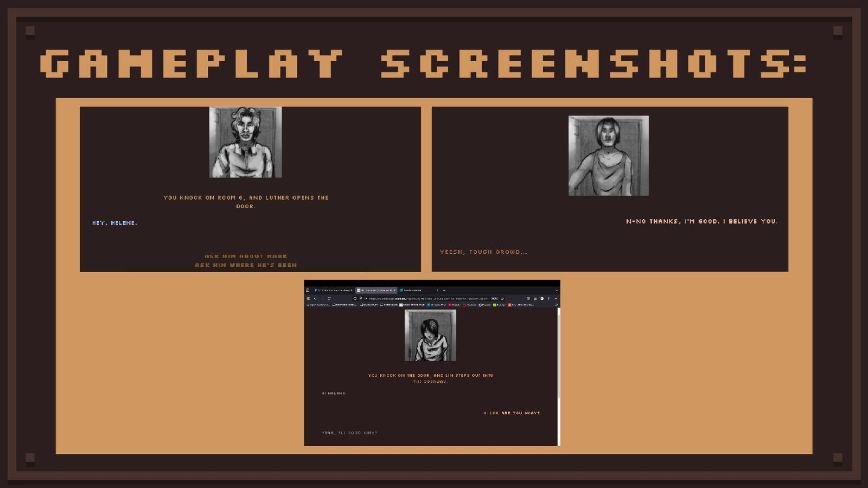The height and width of the screenshot is (488, 868).
Task: Click the reload page icon
Action: [329, 298]
